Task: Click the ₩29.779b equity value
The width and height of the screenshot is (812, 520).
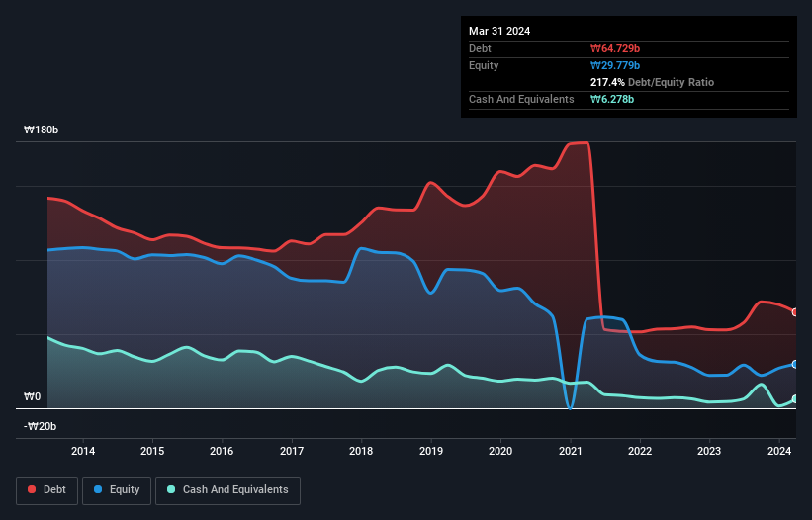Action: pyautogui.click(x=615, y=65)
